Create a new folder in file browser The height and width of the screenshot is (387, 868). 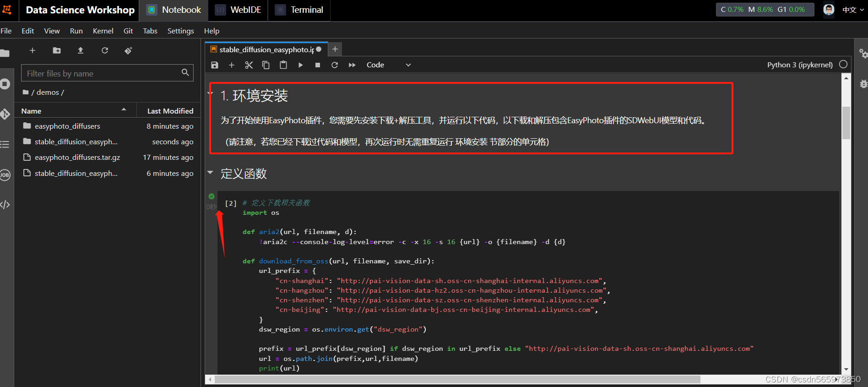coord(57,50)
